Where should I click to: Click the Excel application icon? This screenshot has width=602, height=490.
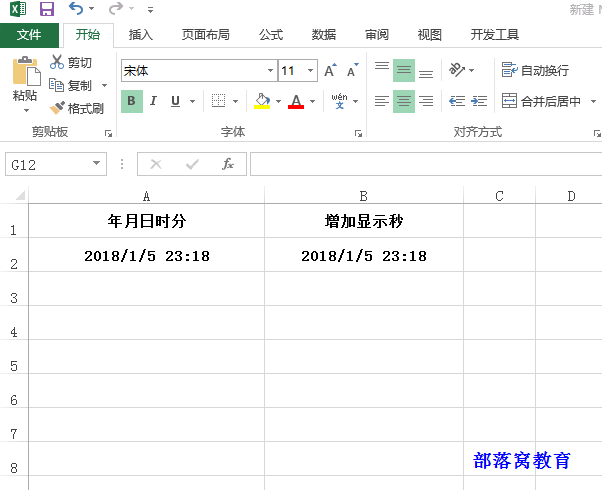(x=18, y=8)
